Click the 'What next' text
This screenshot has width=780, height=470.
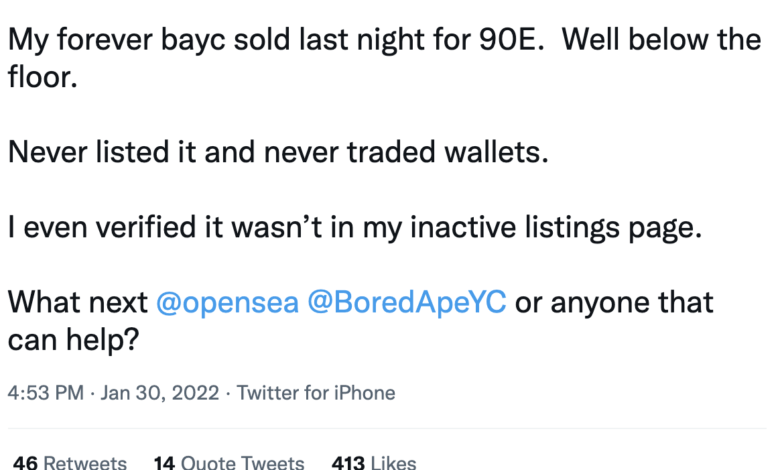(78, 302)
